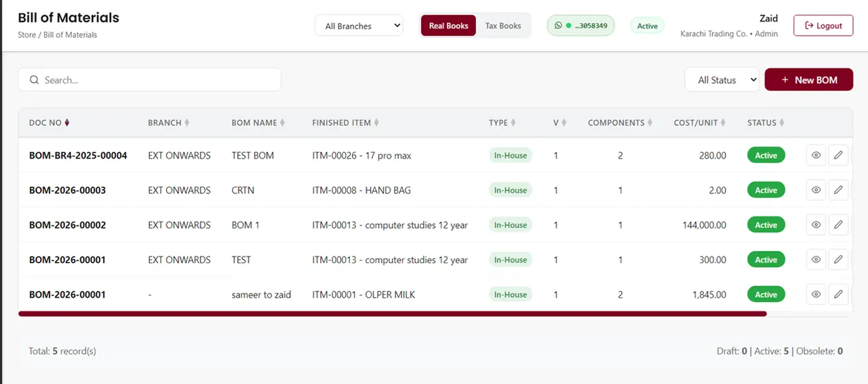This screenshot has width=868, height=384.
Task: Click Active status badge of CRTN row
Action: point(766,190)
